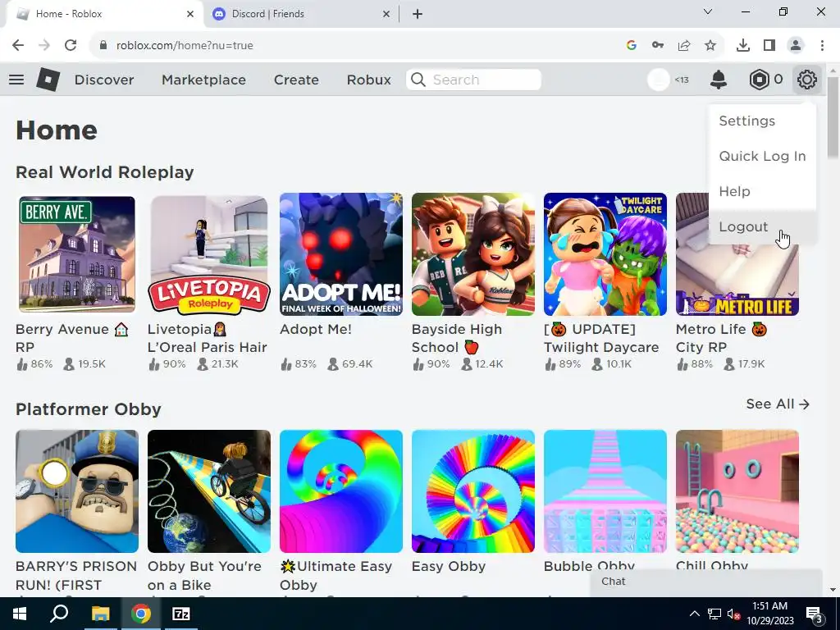Click the Roblox logo icon

coord(48,80)
